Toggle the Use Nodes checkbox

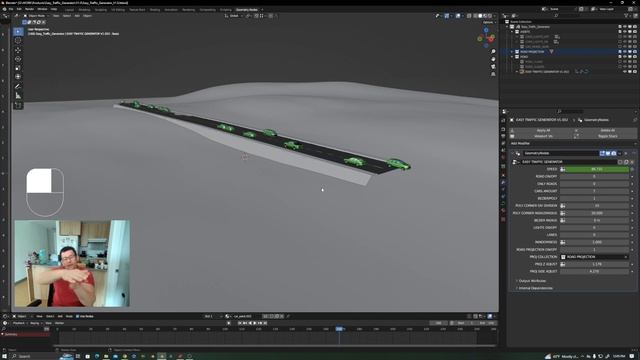[78, 316]
